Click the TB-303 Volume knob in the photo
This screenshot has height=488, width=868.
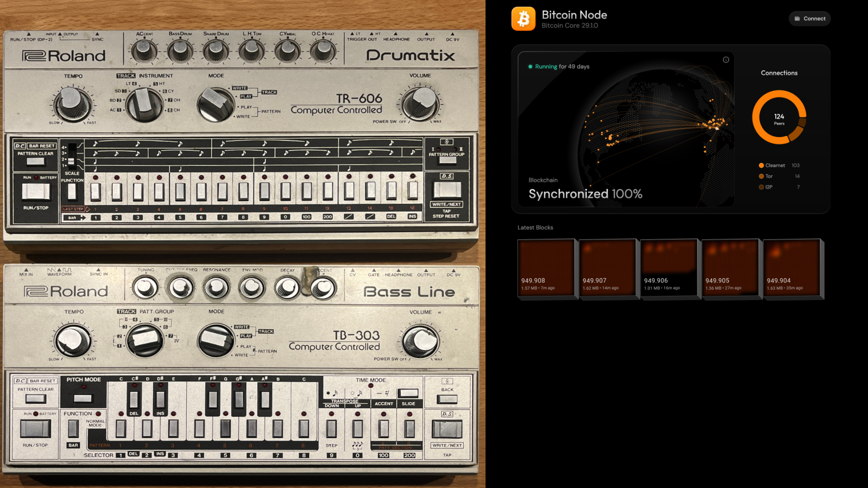click(420, 341)
